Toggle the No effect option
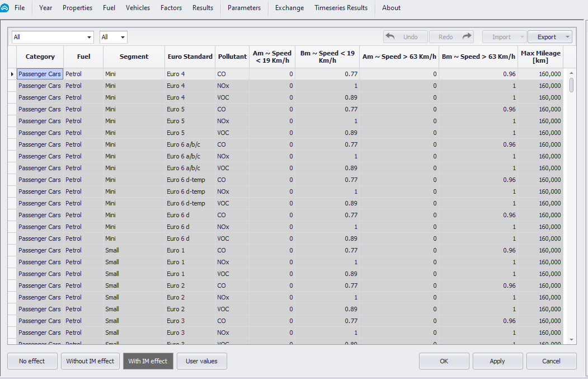Image resolution: width=588 pixels, height=379 pixels. click(x=32, y=361)
